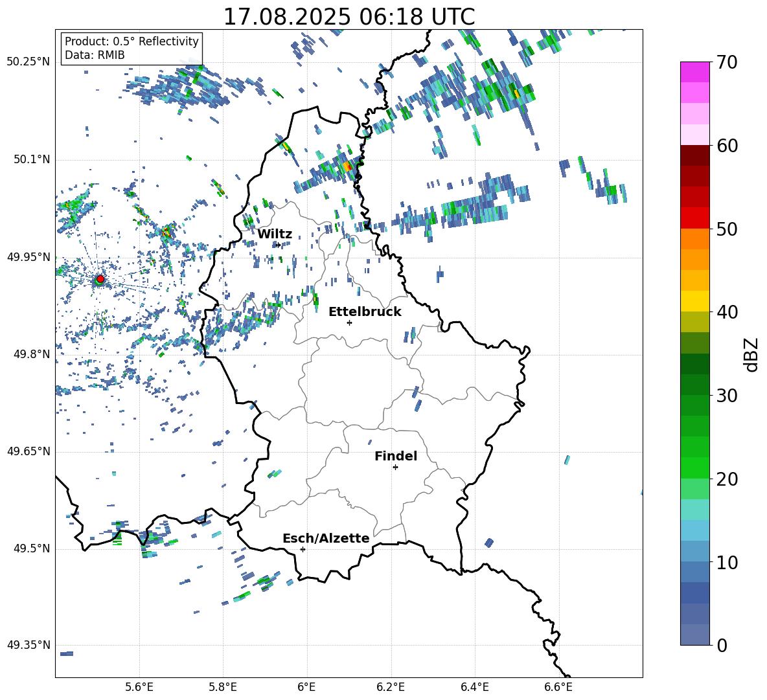767x700 pixels.
Task: Click the Esch/Alzette station cross marker
Action: point(303,549)
